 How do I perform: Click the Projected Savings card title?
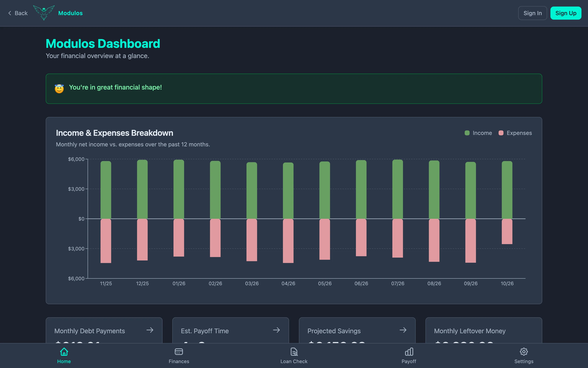(x=334, y=331)
